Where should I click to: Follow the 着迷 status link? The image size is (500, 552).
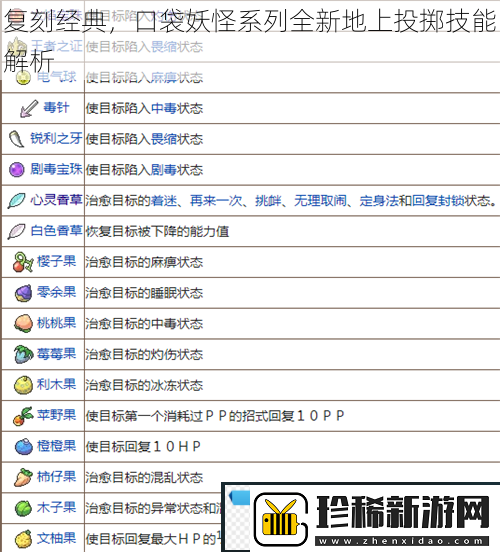click(x=164, y=200)
